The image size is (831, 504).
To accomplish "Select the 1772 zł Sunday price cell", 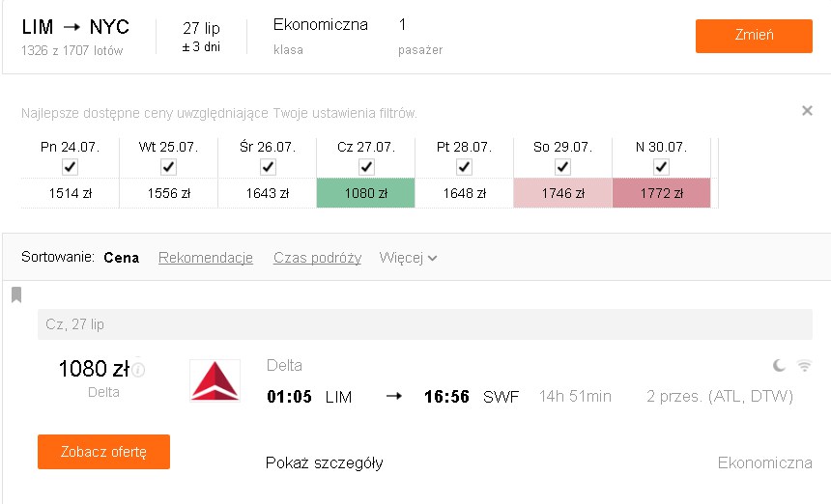I will (661, 193).
